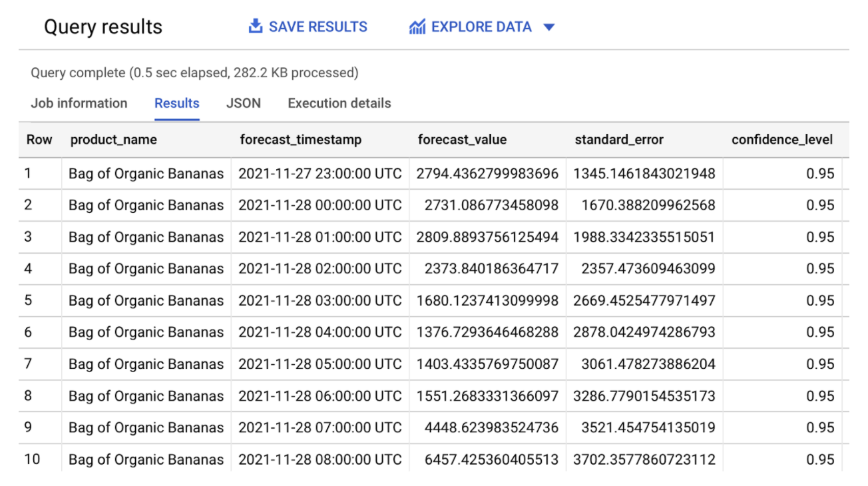
Task: Switch to the Job information tab
Action: (x=79, y=103)
